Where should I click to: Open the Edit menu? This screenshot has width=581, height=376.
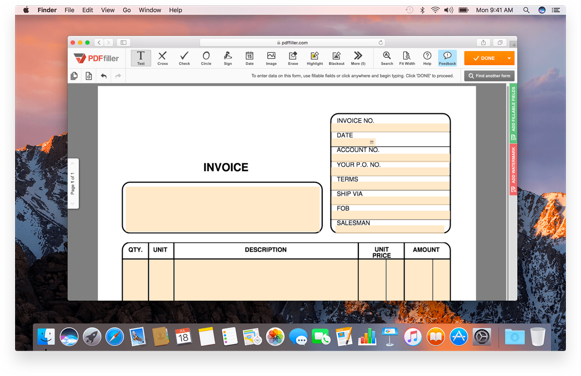[87, 10]
